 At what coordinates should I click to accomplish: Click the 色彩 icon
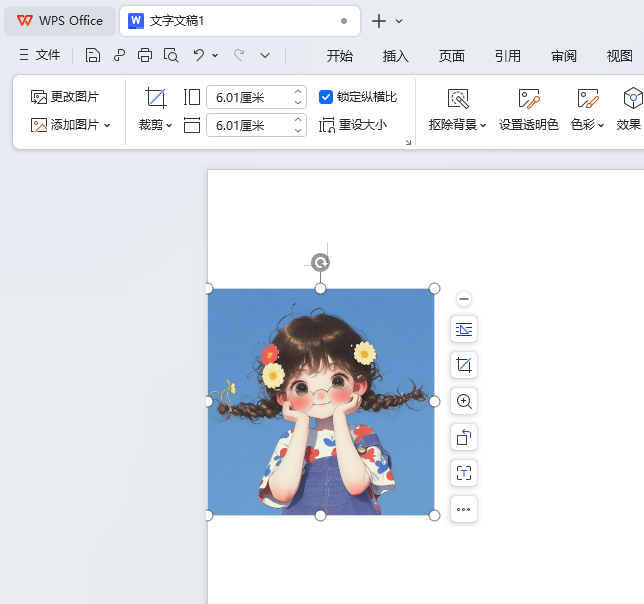[x=588, y=99]
